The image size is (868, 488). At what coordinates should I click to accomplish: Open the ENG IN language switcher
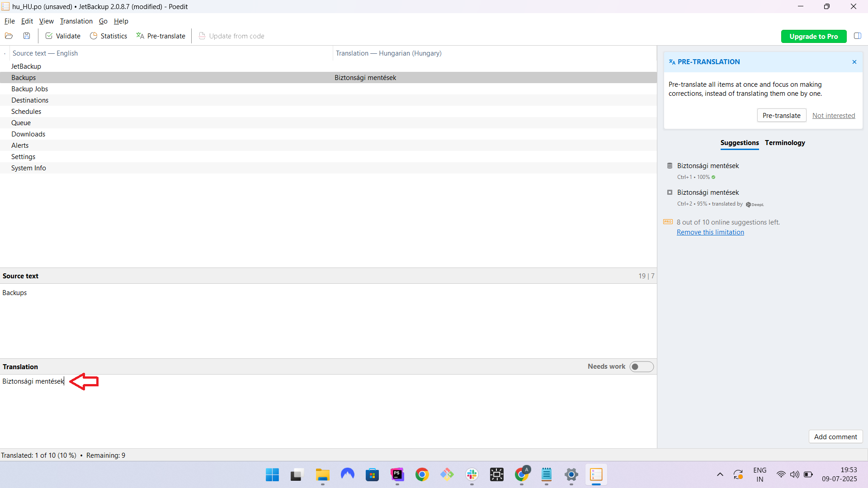coord(759,474)
